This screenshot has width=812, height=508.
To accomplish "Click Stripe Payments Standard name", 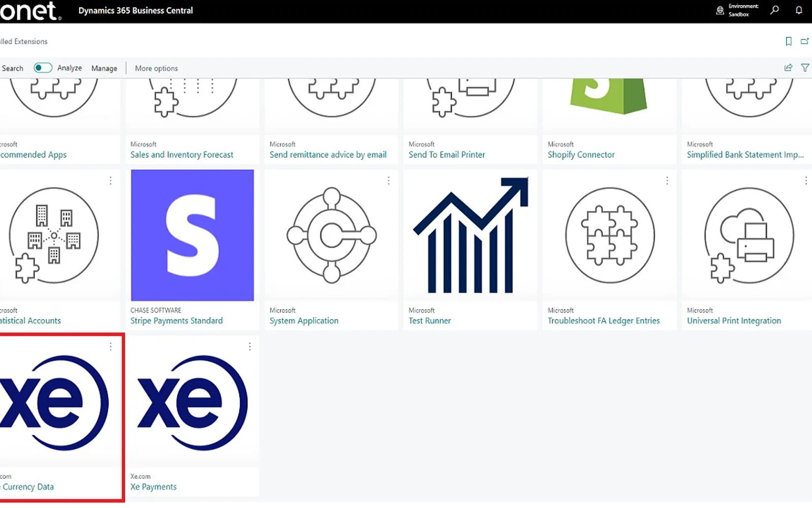I will pyautogui.click(x=177, y=321).
